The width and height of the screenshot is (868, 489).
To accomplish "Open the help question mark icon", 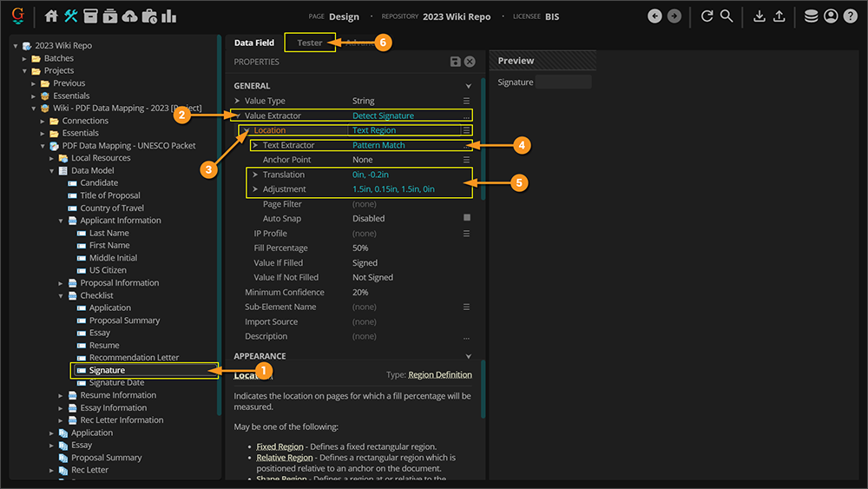I will pyautogui.click(x=850, y=17).
